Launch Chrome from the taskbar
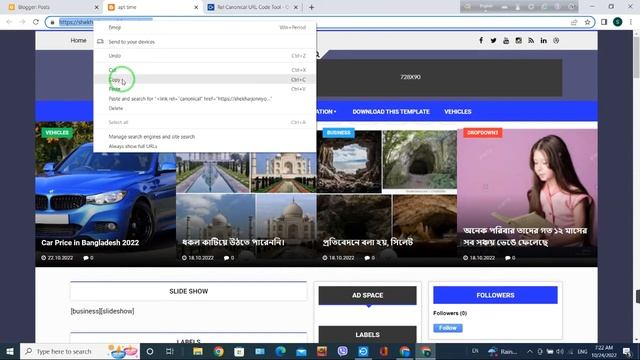 coord(218,351)
